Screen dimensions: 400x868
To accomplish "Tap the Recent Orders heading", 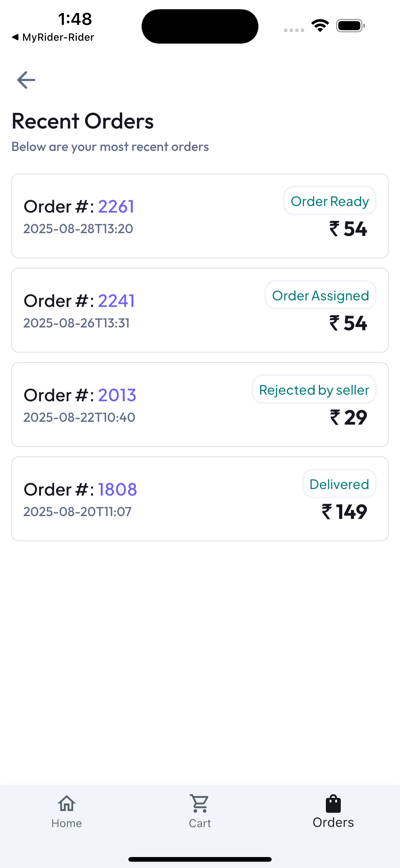I will pos(83,121).
